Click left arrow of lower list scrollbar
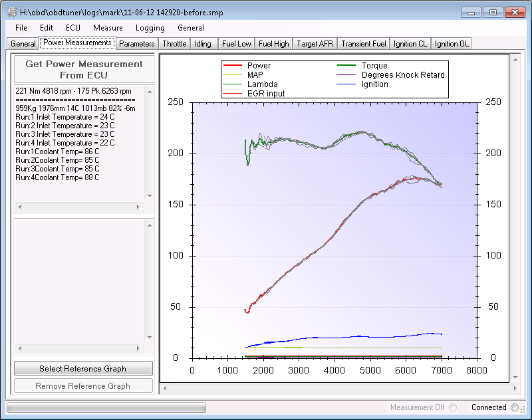532x420 pixels. click(20, 348)
